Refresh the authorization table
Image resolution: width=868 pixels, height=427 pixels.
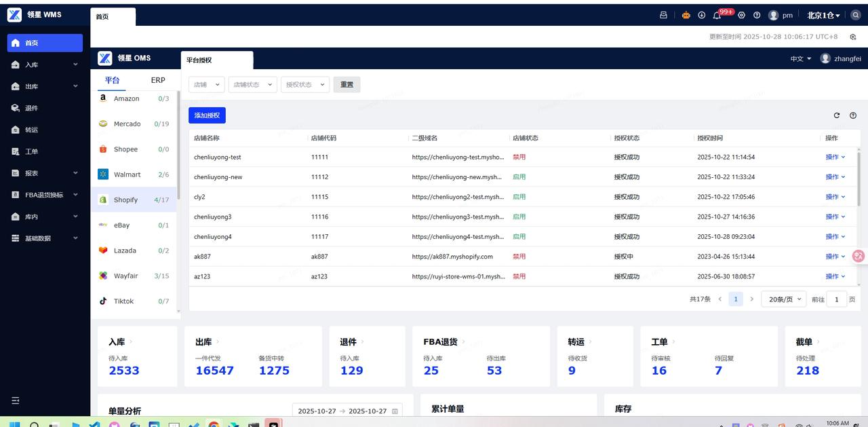(x=837, y=115)
